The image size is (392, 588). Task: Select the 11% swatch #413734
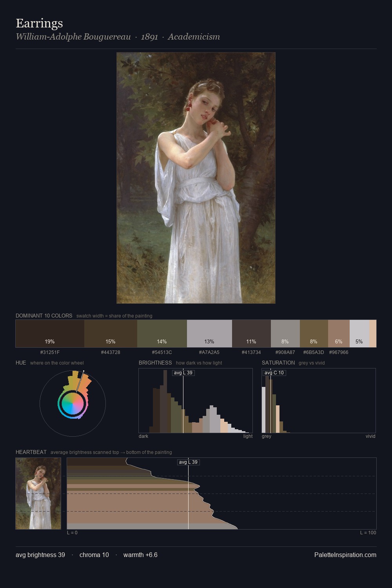click(251, 334)
